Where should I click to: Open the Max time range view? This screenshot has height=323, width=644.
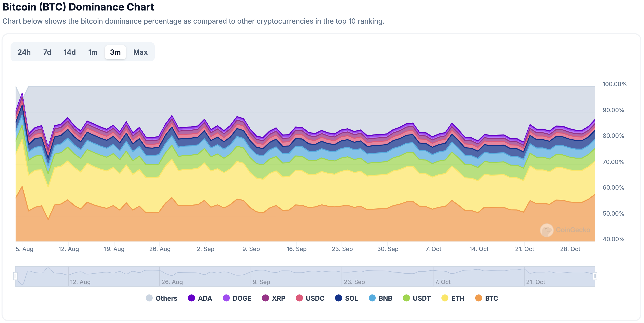[x=140, y=52]
